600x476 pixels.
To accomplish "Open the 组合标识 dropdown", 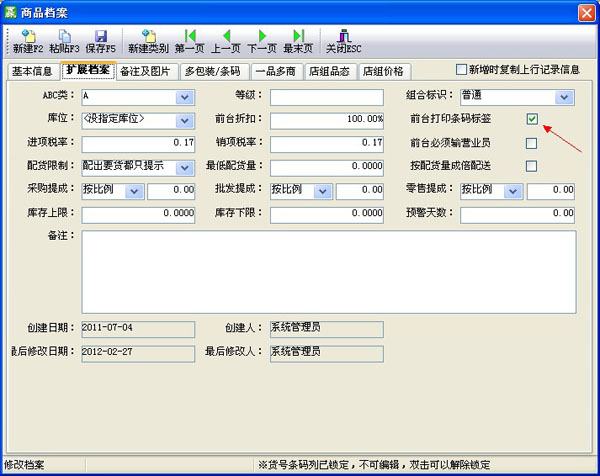I will pos(564,98).
